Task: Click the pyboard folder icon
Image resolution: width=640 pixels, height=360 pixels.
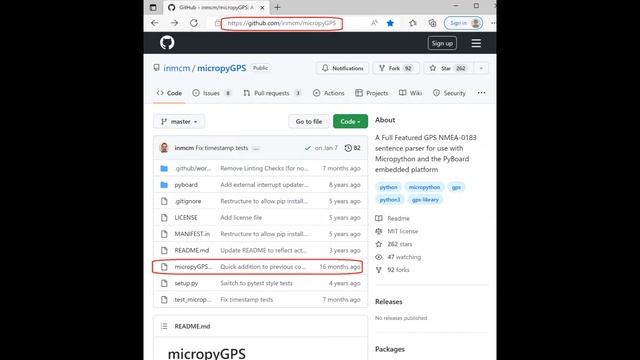Action: [164, 185]
